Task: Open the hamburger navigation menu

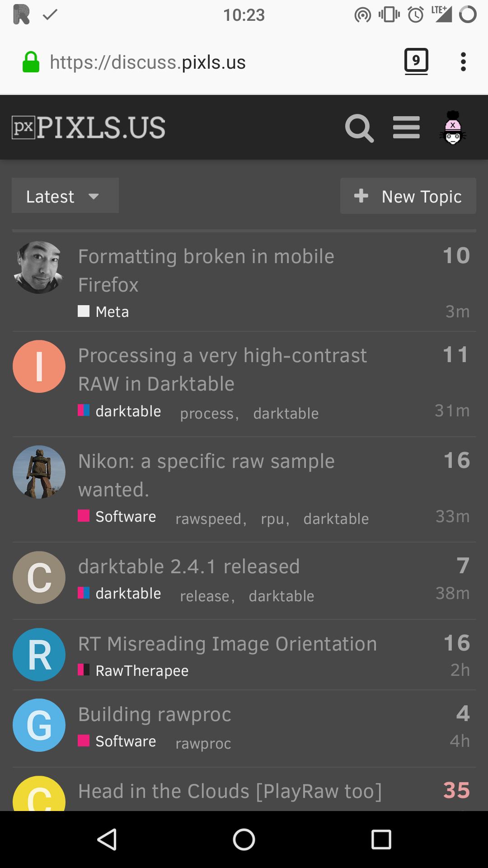Action: click(406, 127)
